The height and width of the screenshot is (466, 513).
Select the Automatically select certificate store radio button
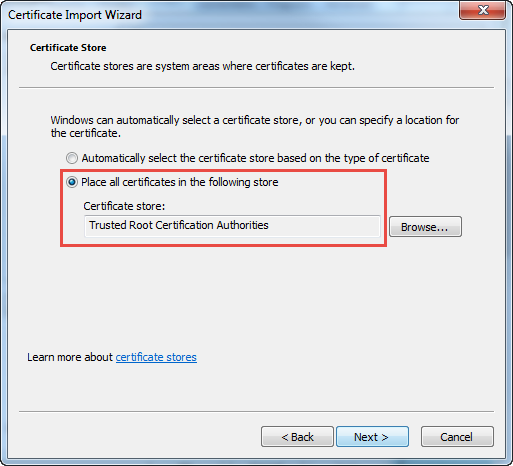[72, 158]
